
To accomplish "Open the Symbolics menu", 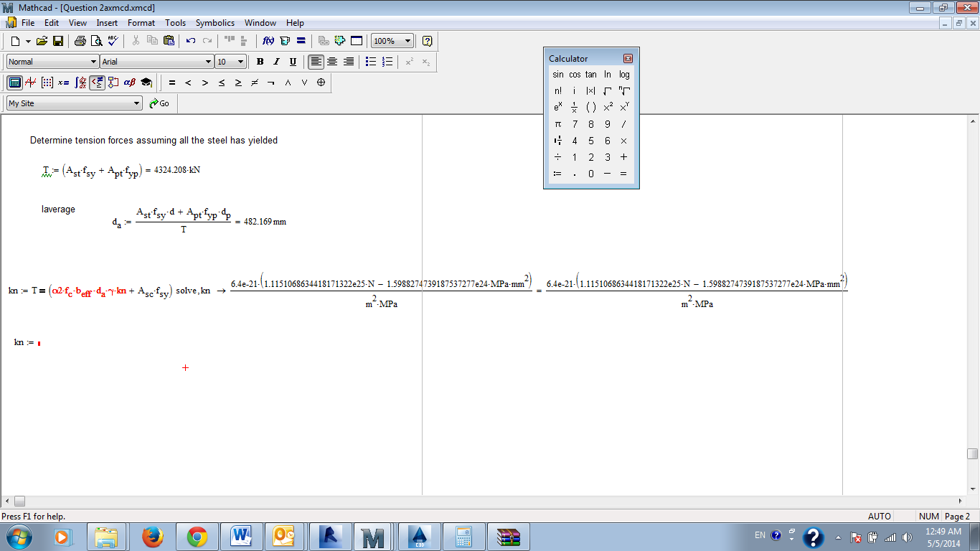I will coord(215,23).
